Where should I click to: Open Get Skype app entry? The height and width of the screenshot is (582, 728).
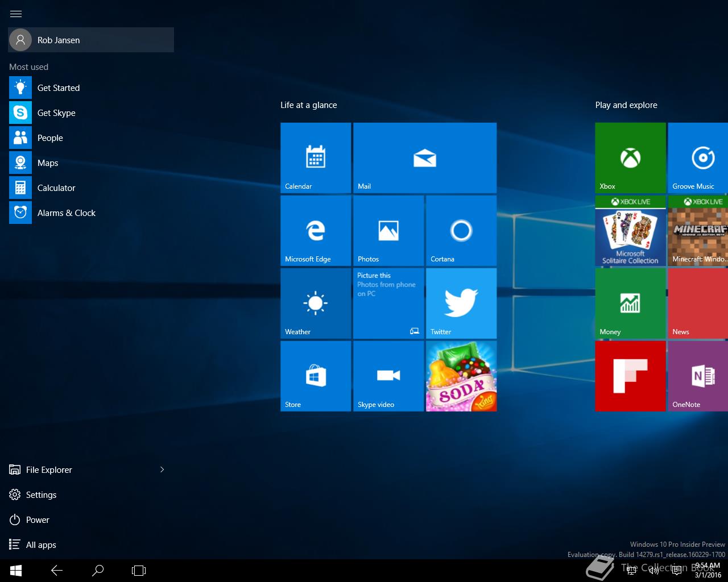tap(91, 113)
